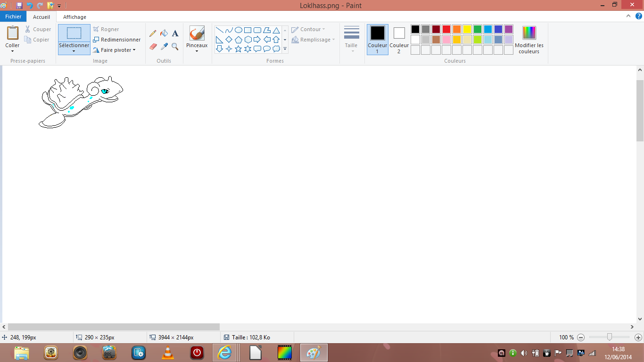
Task: Adjust the zoom slider handle
Action: (610, 337)
